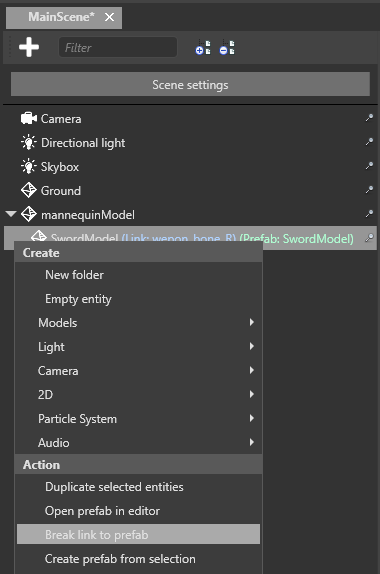Toggle the pin icon beside Camera

click(x=369, y=118)
